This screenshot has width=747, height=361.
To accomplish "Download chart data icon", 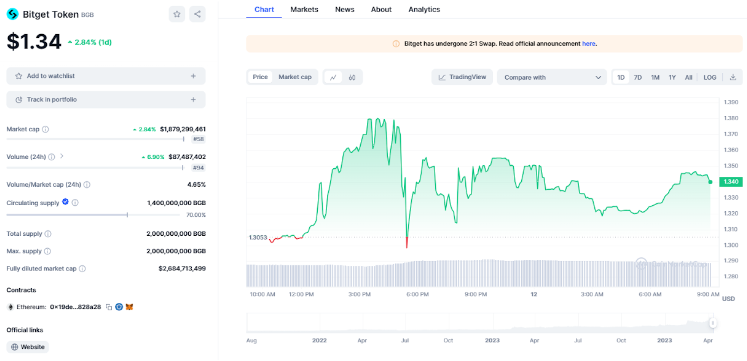I will [x=733, y=77].
